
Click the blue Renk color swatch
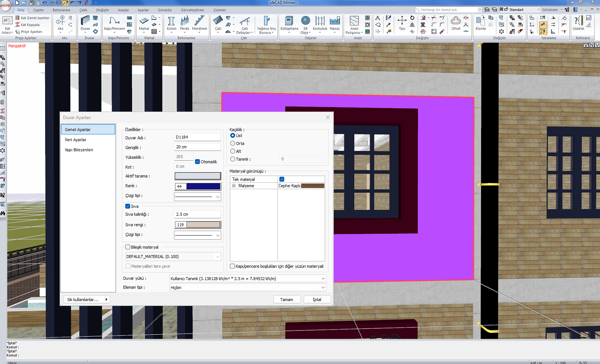click(203, 186)
